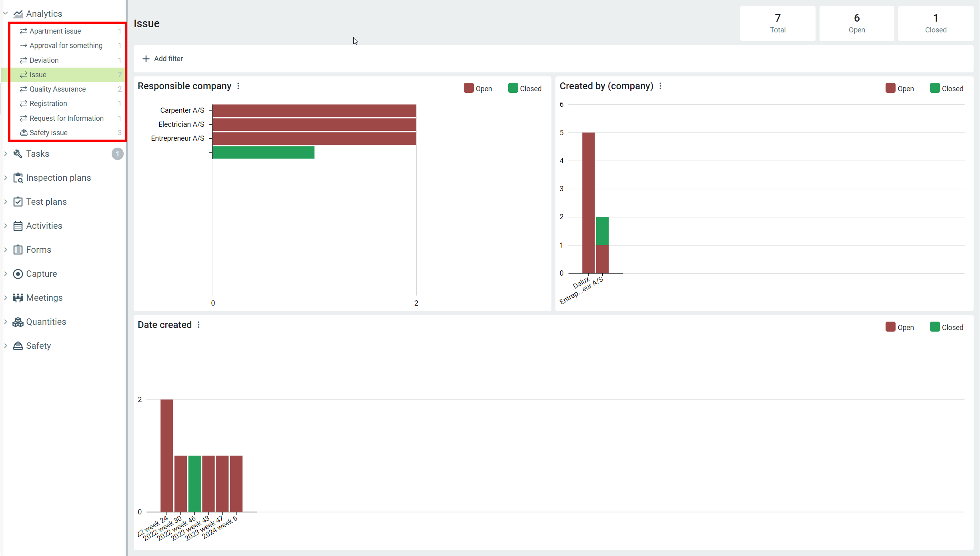Open Quality Assurance analytics item
Image resolution: width=980 pixels, height=556 pixels.
[x=58, y=89]
